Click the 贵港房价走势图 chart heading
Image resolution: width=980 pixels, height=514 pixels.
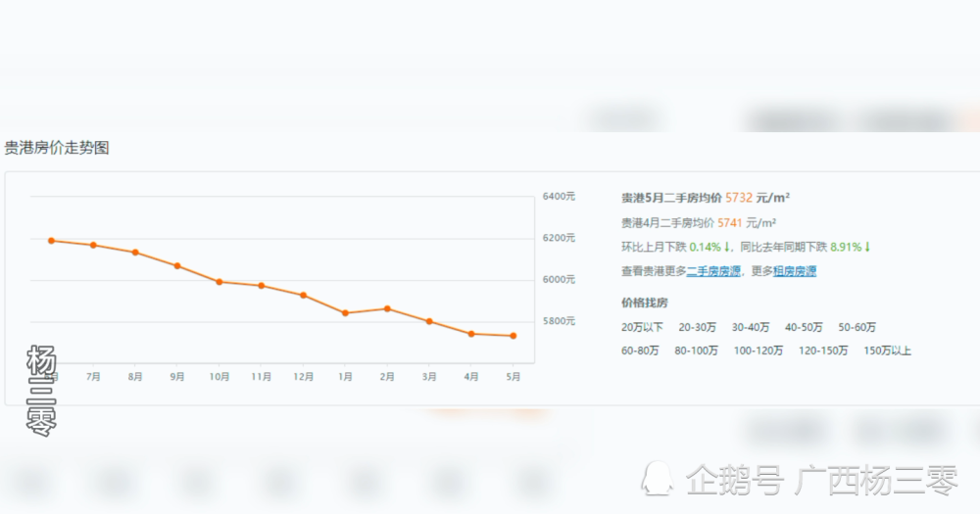(57, 148)
